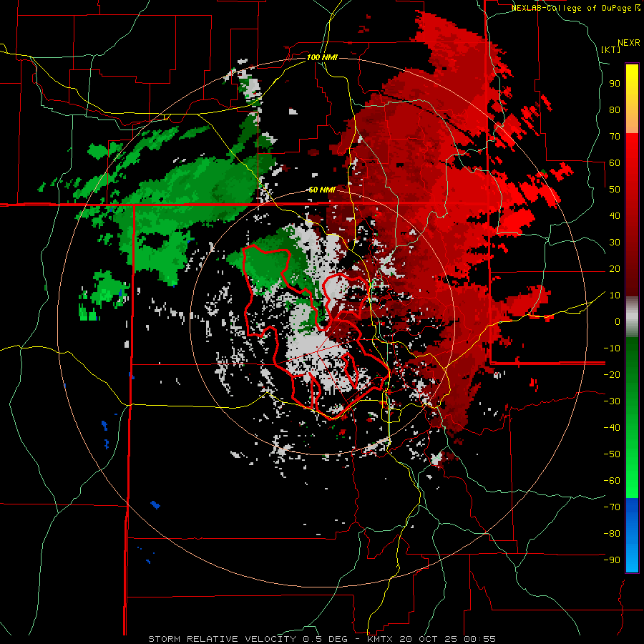This screenshot has width=644, height=644.
Task: Click the 0.5 DEG tilt label
Action: click(326, 639)
